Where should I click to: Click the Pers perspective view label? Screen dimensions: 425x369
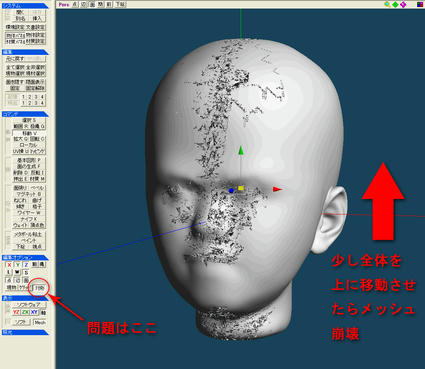point(64,4)
